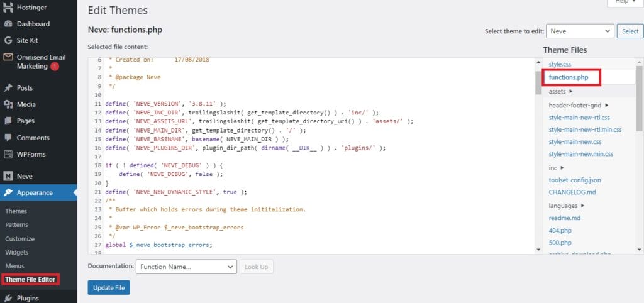Select the Appearance menu
The width and height of the screenshot is (644, 303).
pyautogui.click(x=38, y=192)
